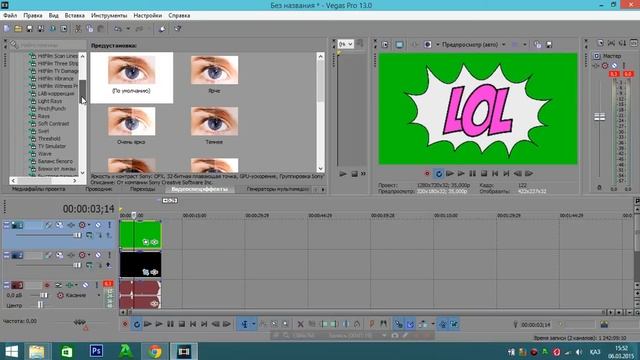Select the Normal edit tool

tap(244, 324)
